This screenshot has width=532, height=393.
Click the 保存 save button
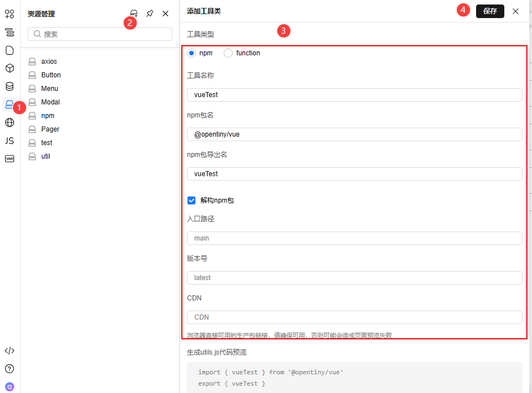click(490, 11)
